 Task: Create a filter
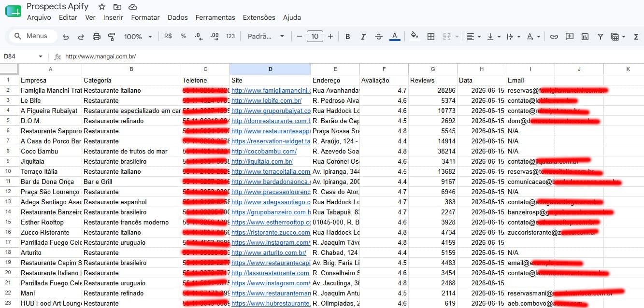(601, 37)
